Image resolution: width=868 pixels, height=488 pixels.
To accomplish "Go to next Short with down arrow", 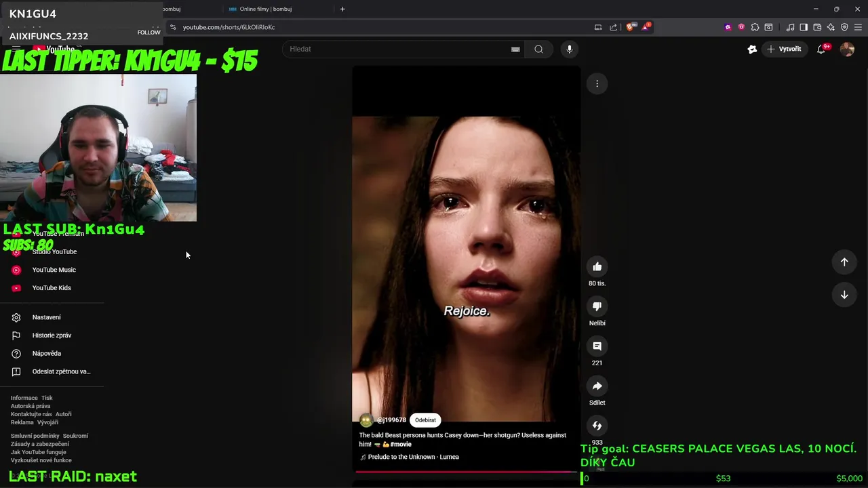I will pos(844,294).
